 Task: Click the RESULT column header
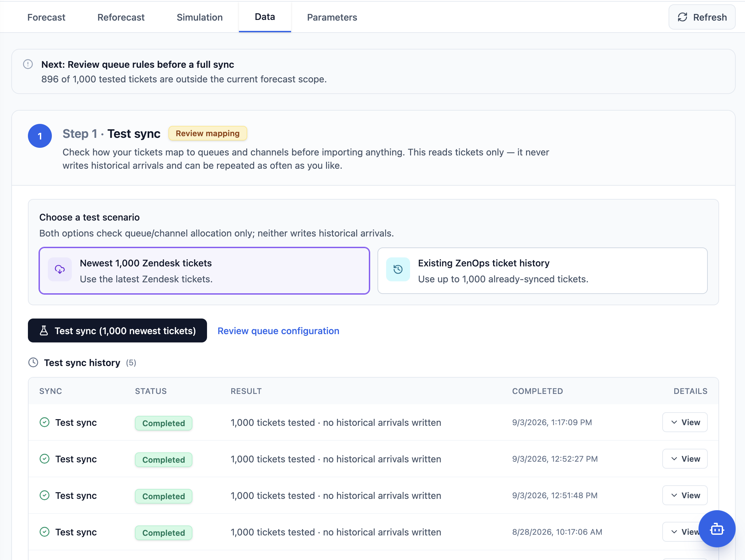click(246, 391)
